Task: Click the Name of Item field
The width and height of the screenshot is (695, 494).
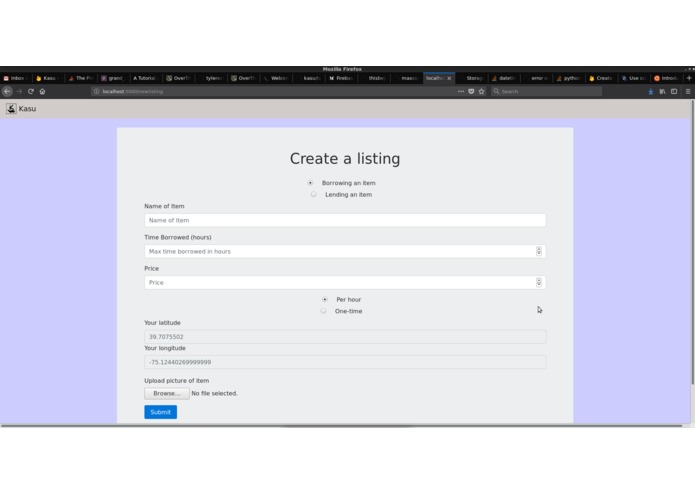Action: click(x=345, y=220)
